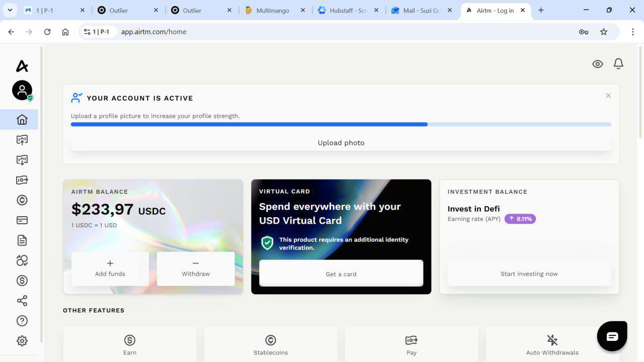Open the notifications bell
Image resolution: width=644 pixels, height=362 pixels.
618,64
